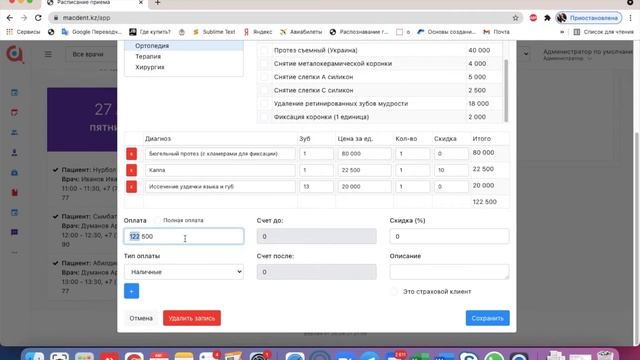The image size is (640, 360).
Task: Open the Яндекс bookmark
Action: (x=258, y=32)
